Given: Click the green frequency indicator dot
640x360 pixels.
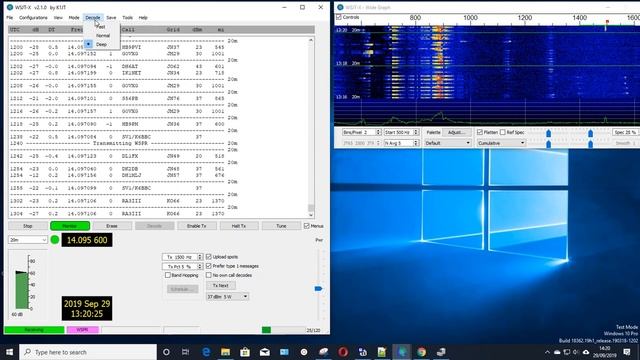Looking at the screenshot, I should [x=55, y=240].
